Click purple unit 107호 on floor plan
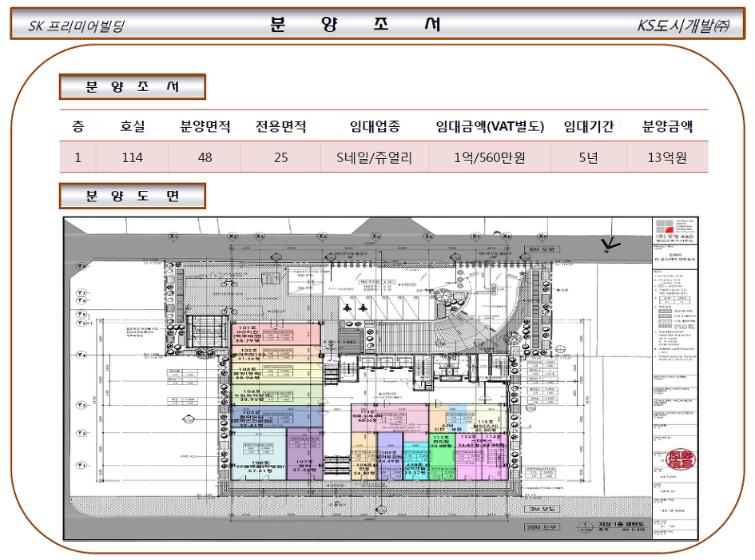 304,454
